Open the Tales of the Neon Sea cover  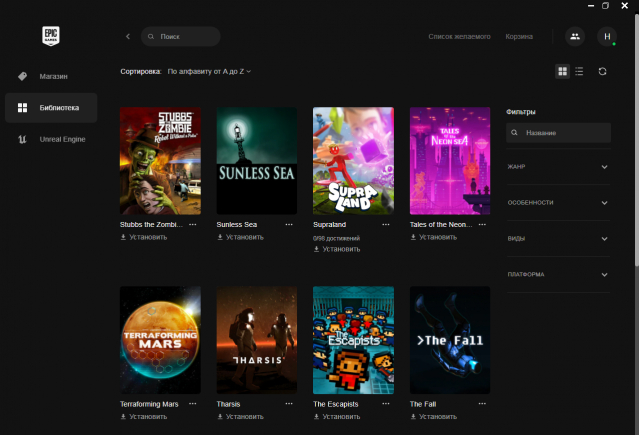[x=450, y=161]
